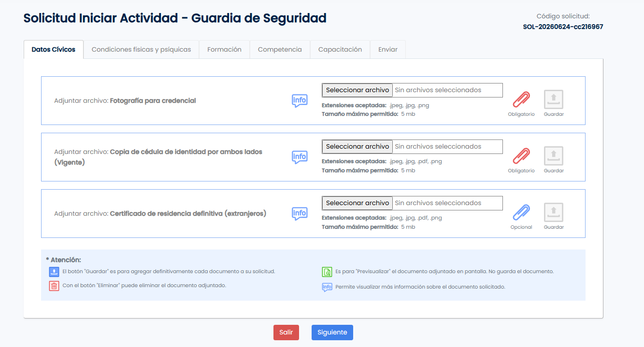Image resolution: width=644 pixels, height=347 pixels.
Task: Click the Fotografía para credencial label
Action: [x=153, y=101]
